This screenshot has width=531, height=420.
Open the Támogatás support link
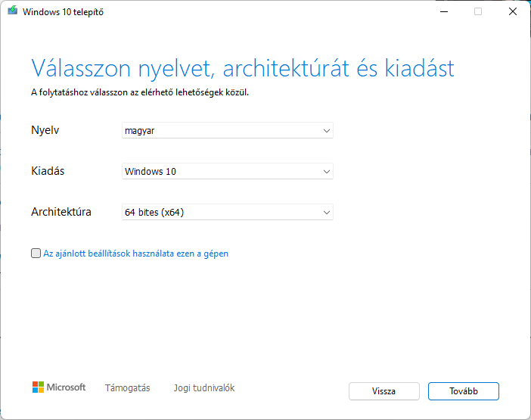tap(127, 387)
